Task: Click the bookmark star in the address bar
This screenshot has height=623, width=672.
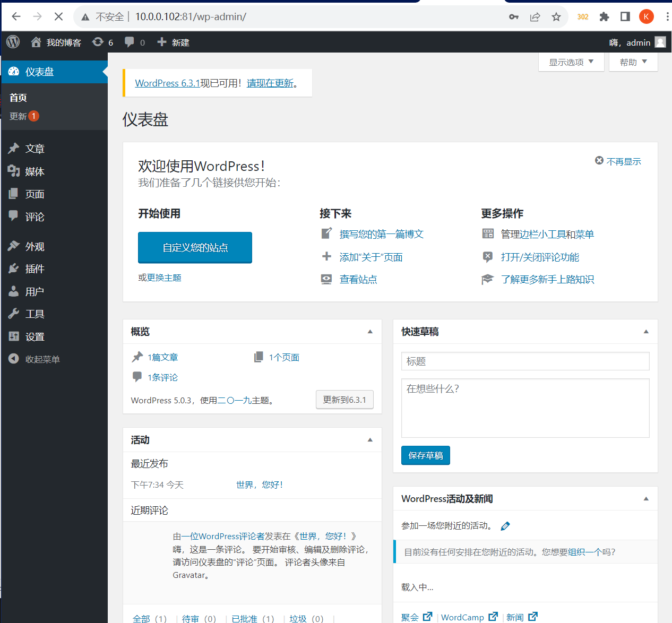Action: (556, 16)
